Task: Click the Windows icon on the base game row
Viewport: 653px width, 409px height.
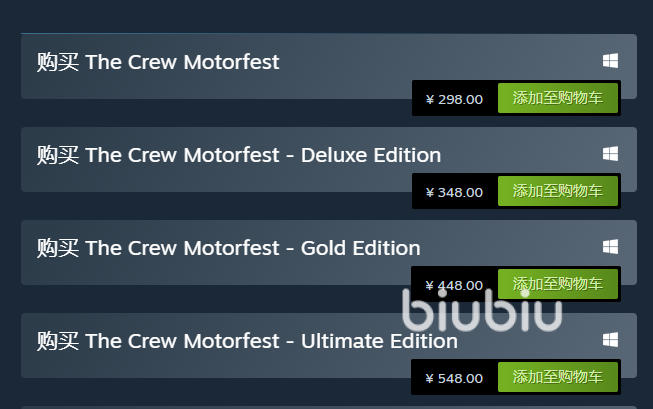Action: pyautogui.click(x=610, y=61)
